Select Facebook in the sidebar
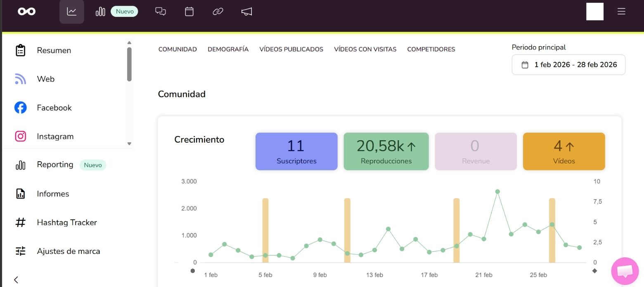Image resolution: width=644 pixels, height=287 pixels. [54, 108]
